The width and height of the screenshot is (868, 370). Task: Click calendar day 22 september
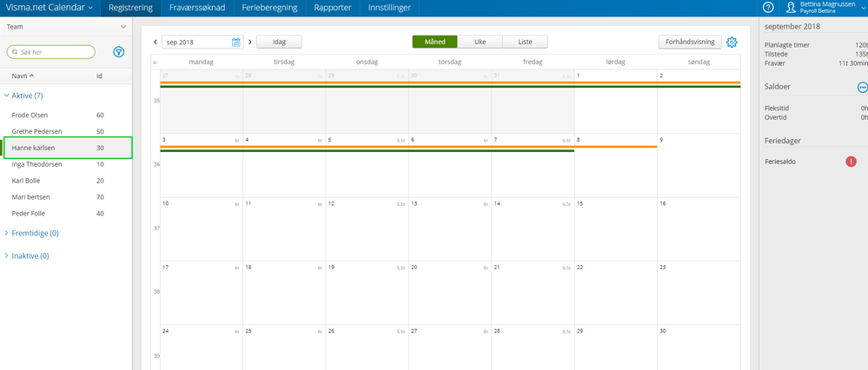615,292
